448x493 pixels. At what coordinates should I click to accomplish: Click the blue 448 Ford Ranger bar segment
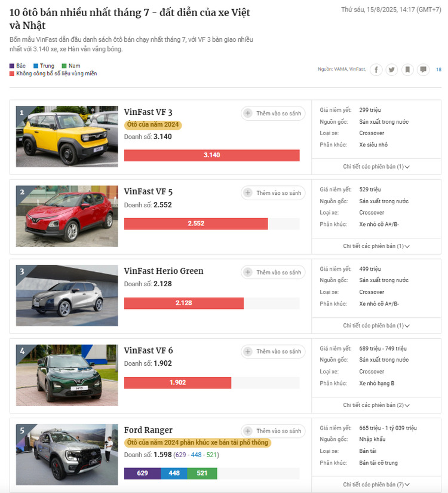click(x=174, y=473)
